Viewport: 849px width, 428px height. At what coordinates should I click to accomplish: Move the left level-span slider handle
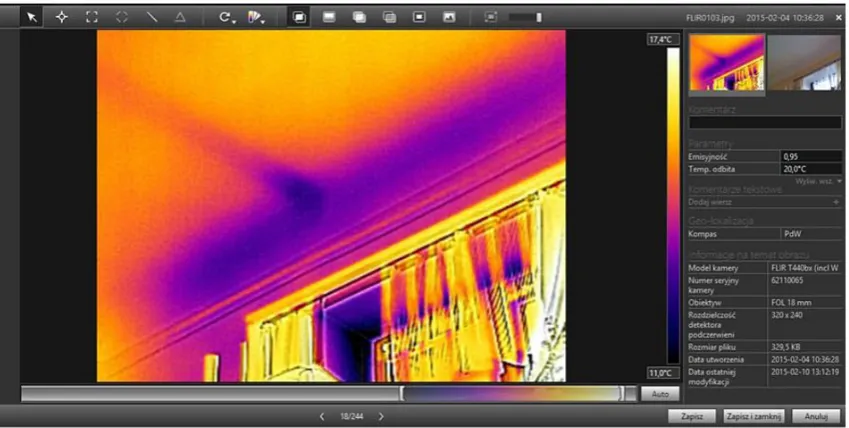pos(402,394)
